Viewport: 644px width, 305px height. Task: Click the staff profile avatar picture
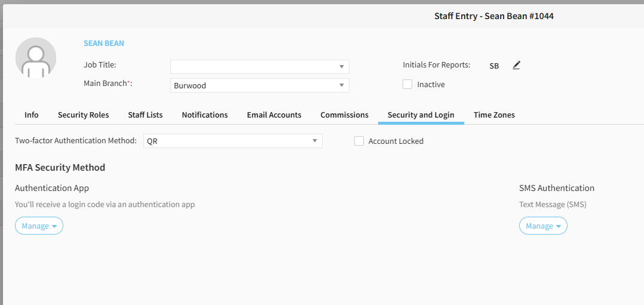(36, 58)
